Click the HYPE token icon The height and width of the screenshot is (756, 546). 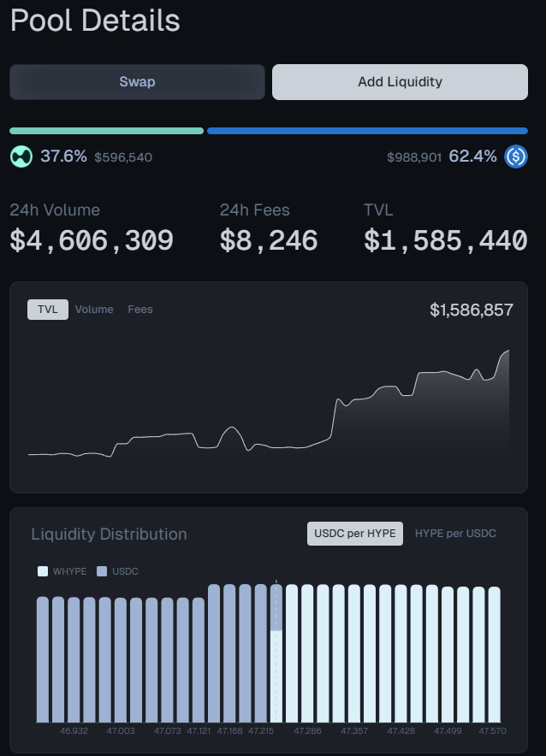pyautogui.click(x=21, y=157)
